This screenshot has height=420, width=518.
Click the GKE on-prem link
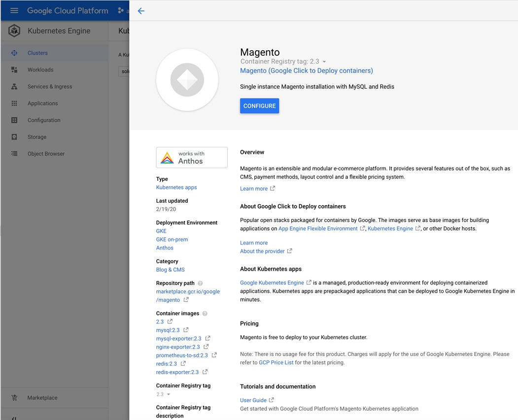tap(172, 239)
